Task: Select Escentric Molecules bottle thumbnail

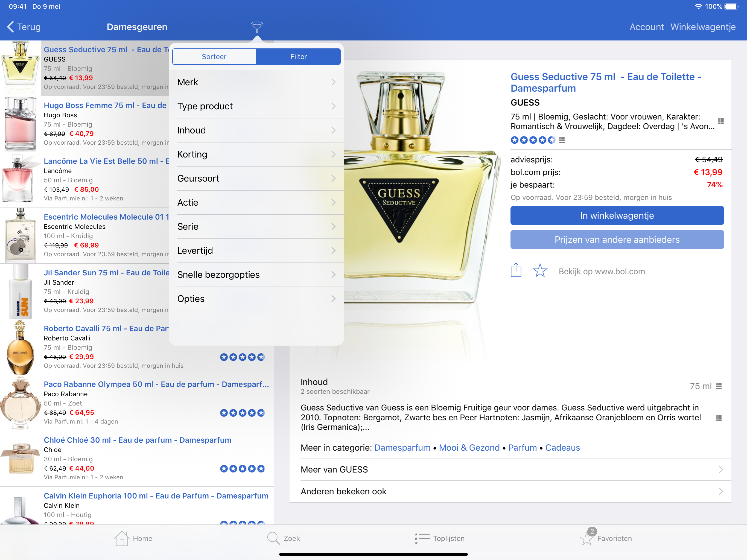Action: [20, 235]
